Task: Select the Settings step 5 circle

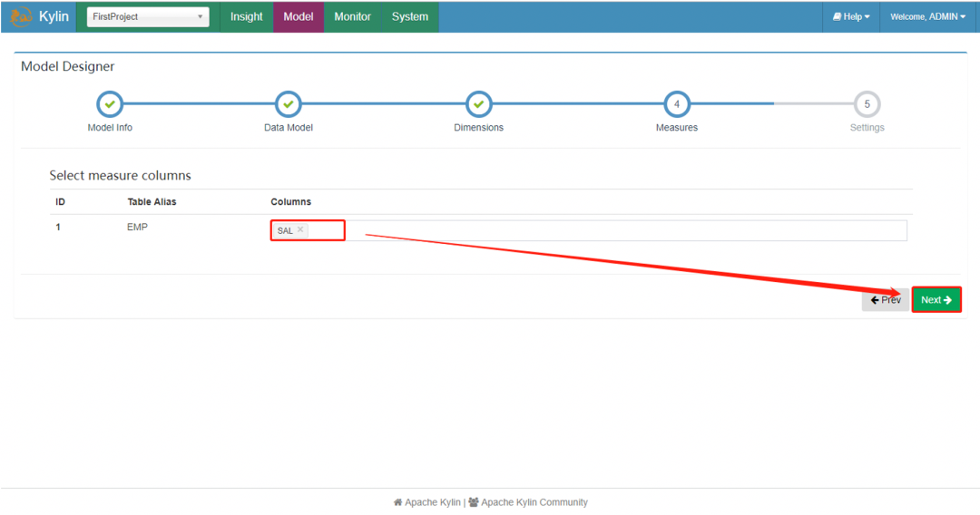Action: pos(867,104)
